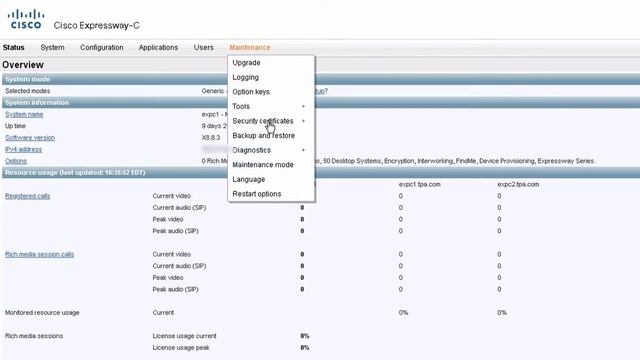
Task: Click License usage current label
Action: [184, 336]
